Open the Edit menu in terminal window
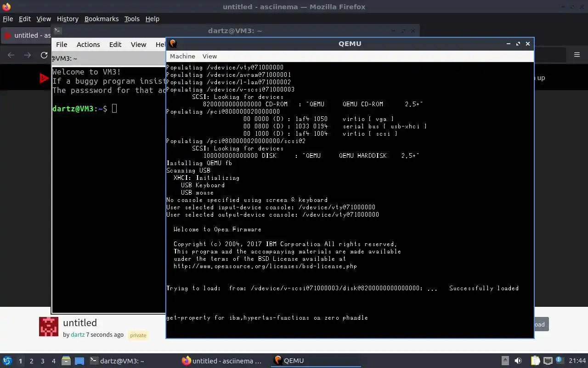This screenshot has height=368, width=588. pyautogui.click(x=115, y=45)
